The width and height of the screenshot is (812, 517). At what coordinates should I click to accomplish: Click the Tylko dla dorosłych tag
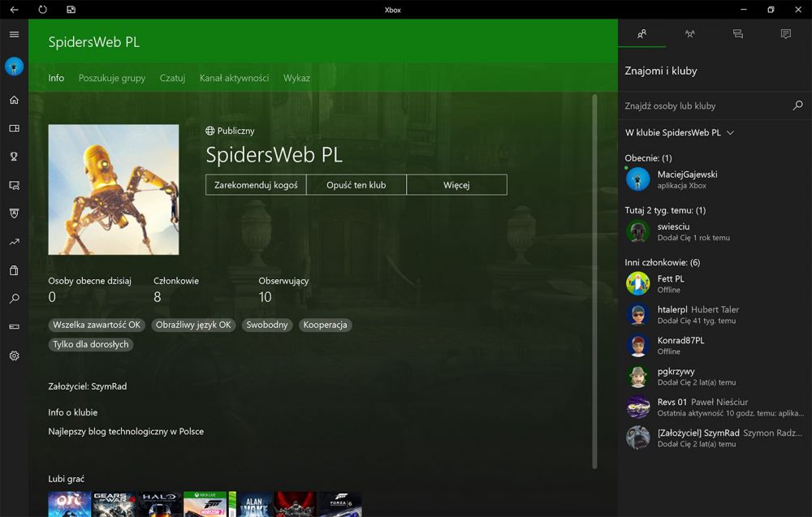pos(91,345)
